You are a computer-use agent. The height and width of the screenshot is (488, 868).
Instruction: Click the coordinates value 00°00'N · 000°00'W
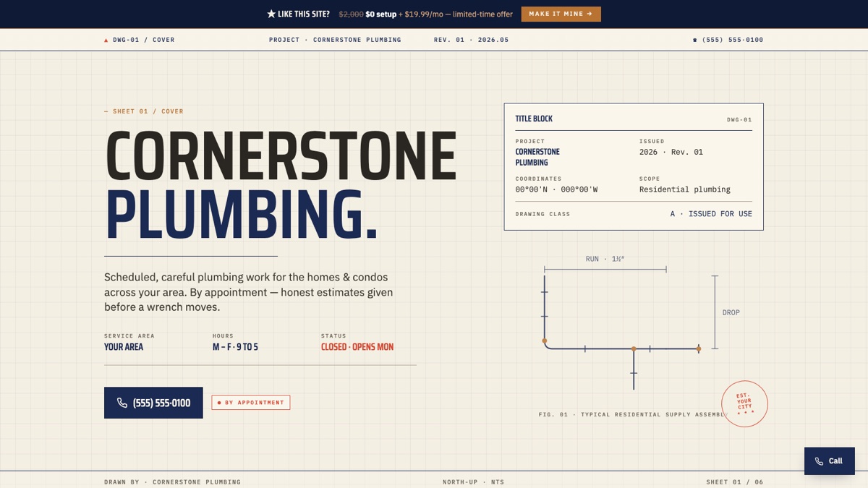[557, 189]
